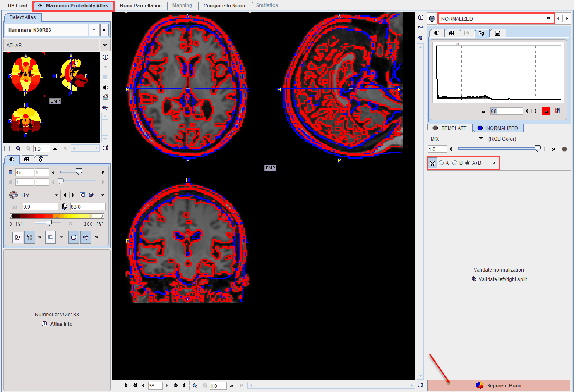This screenshot has height=392, width=574.
Task: Expand arrow next to the text annotation button
Action: (97, 237)
